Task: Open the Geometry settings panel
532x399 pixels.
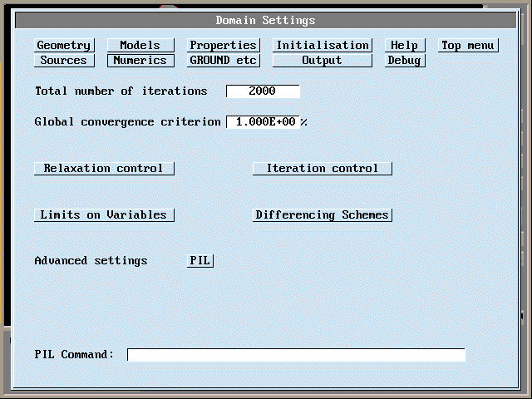Action: pos(63,46)
